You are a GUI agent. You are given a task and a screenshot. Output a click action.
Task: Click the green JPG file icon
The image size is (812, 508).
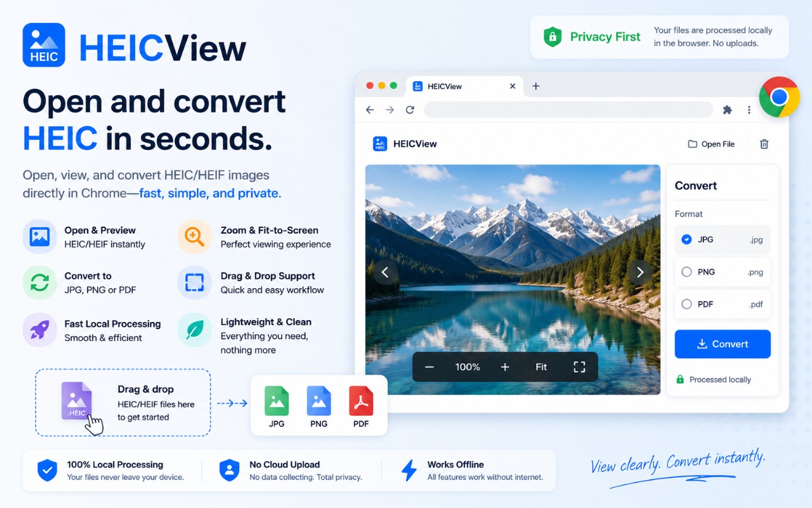[277, 401]
